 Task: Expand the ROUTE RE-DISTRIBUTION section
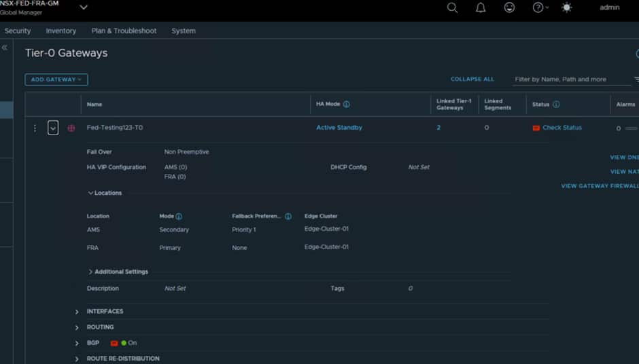[x=77, y=359]
